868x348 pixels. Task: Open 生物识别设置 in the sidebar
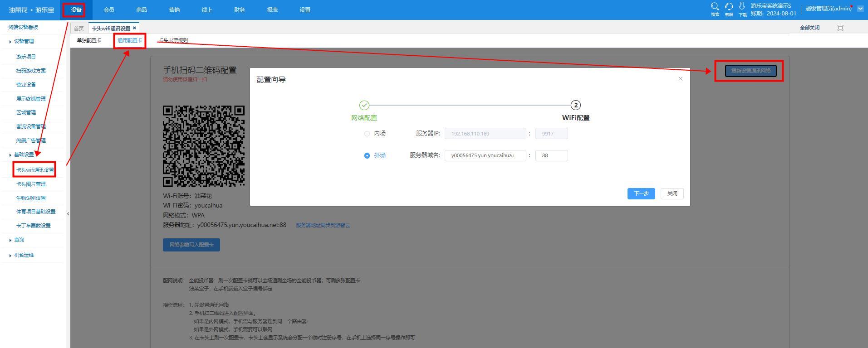31,198
